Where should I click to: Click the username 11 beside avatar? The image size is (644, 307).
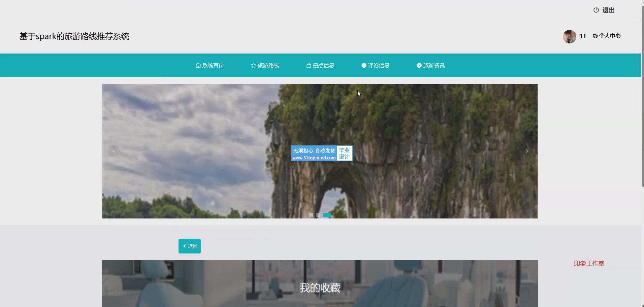pyautogui.click(x=583, y=36)
